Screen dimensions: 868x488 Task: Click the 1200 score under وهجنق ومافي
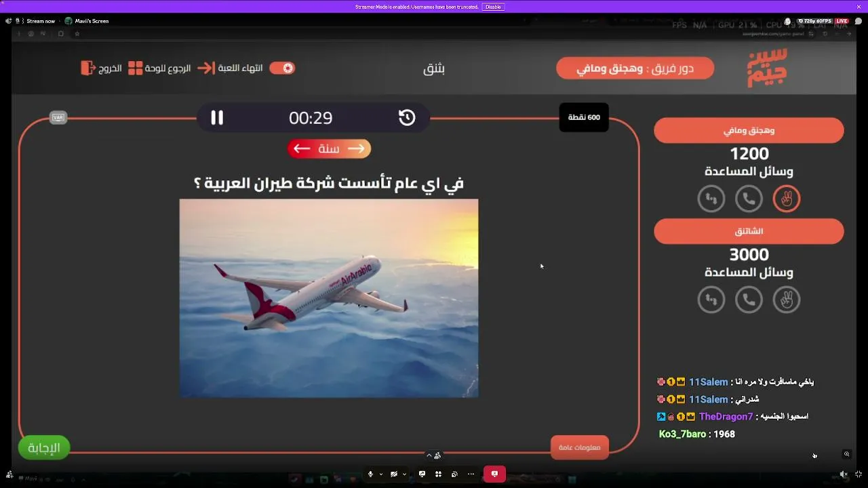coord(749,154)
